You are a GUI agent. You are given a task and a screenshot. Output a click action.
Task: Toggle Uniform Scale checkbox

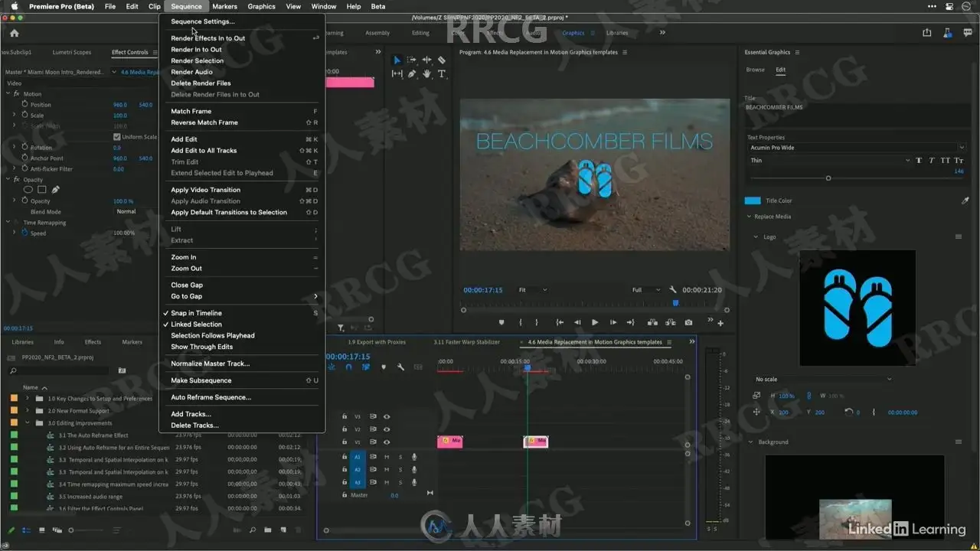click(x=116, y=137)
